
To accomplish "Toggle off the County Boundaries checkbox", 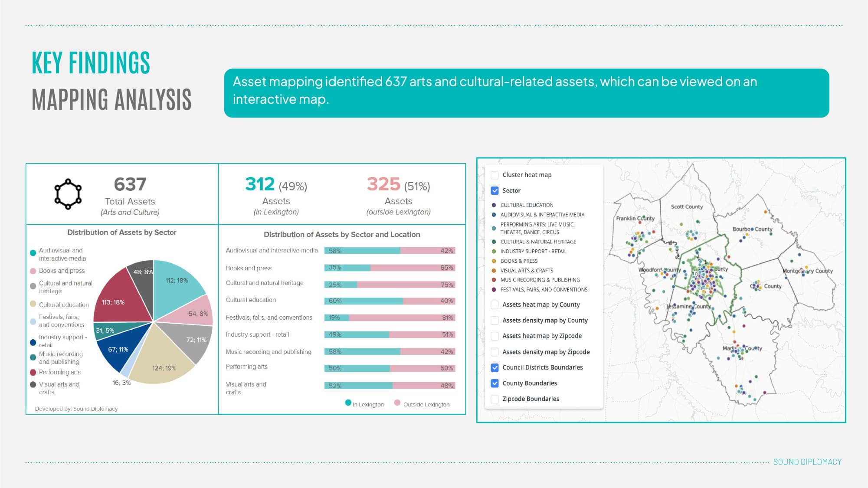I will [495, 383].
